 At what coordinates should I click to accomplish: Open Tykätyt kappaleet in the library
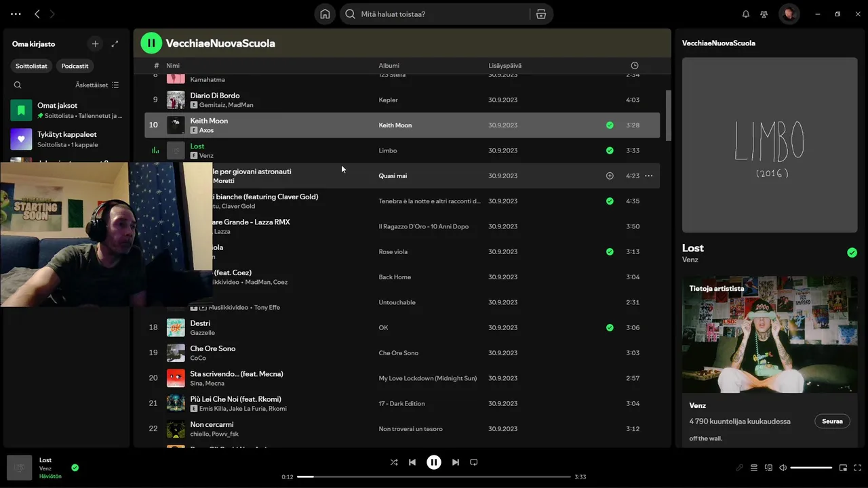coord(66,139)
